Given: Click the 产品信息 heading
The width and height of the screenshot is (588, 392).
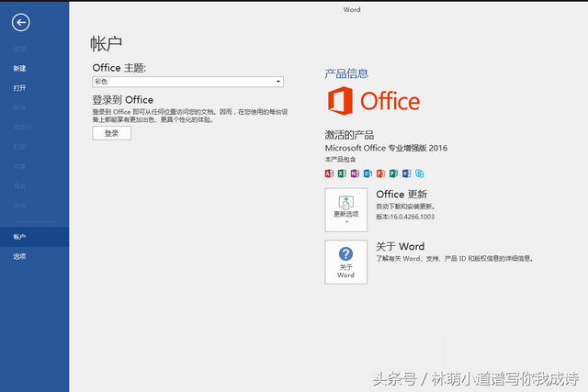Looking at the screenshot, I should click(346, 73).
